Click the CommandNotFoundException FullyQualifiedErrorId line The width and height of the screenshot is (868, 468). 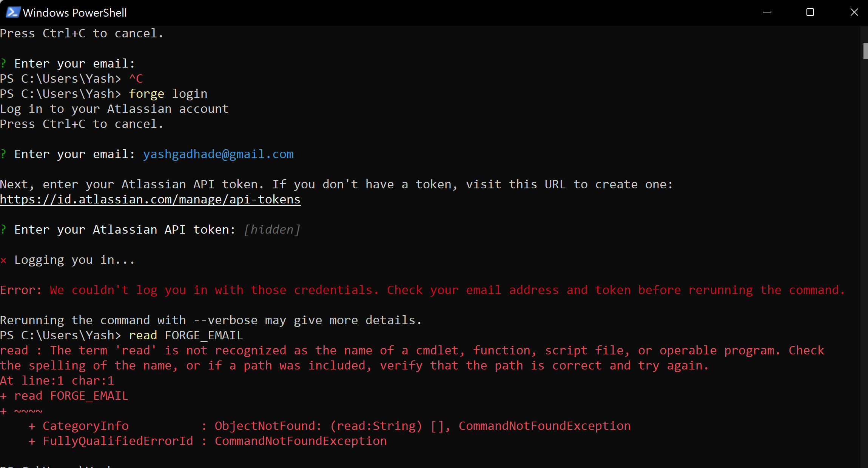tap(208, 441)
